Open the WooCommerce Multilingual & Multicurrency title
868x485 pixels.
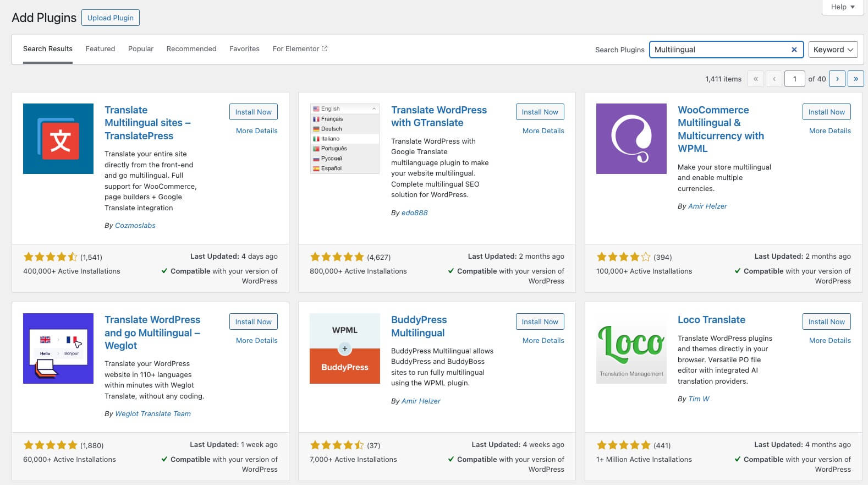(721, 129)
